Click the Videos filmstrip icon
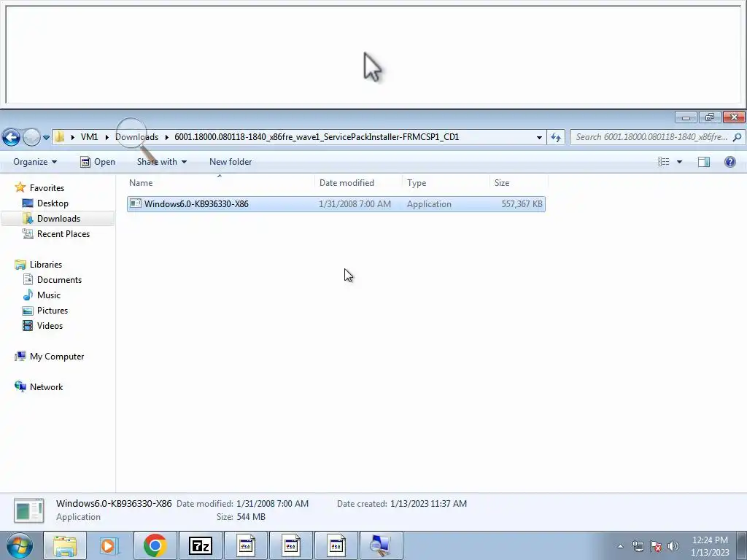The width and height of the screenshot is (747, 560). pyautogui.click(x=28, y=326)
